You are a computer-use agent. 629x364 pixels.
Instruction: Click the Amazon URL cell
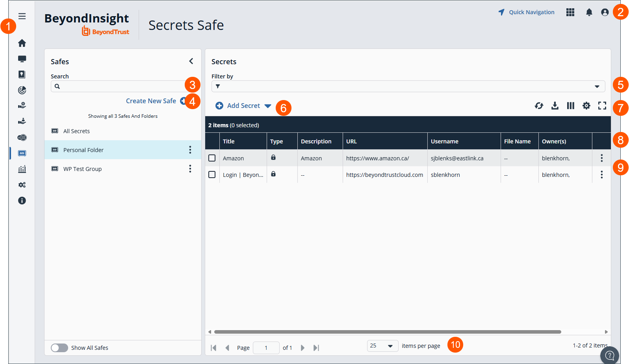(x=385, y=158)
